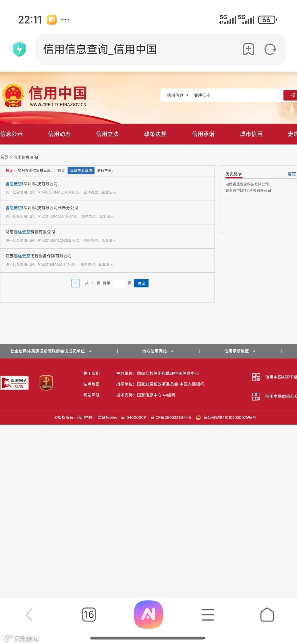Click code 91440300MAEH4GQ33B text
297x644 pixels.
click(x=59, y=192)
